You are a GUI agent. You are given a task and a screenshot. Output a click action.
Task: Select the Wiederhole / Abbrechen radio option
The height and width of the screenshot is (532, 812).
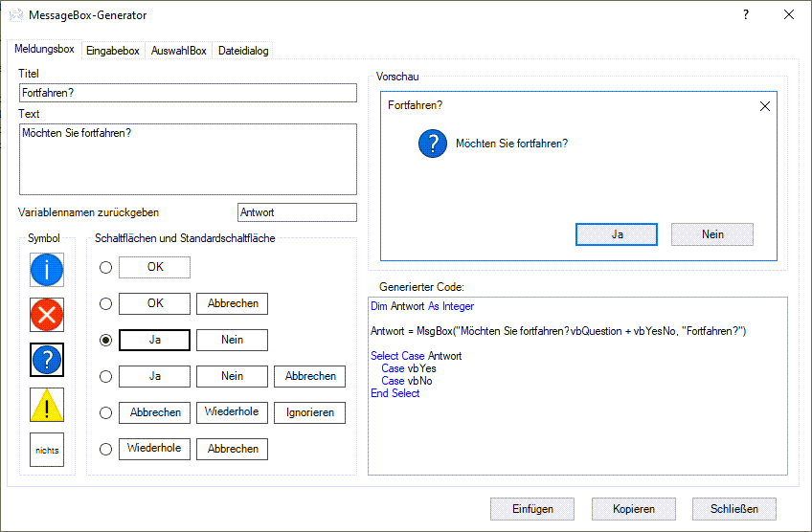point(105,449)
